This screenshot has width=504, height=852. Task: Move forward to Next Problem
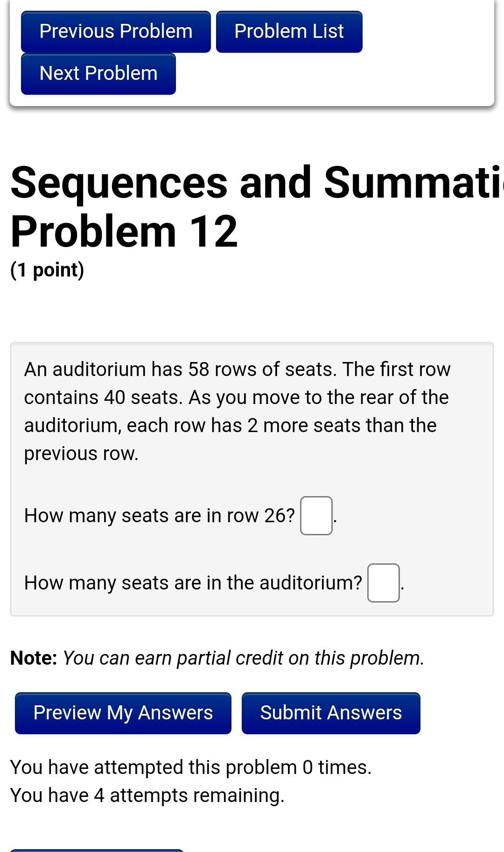click(x=98, y=73)
